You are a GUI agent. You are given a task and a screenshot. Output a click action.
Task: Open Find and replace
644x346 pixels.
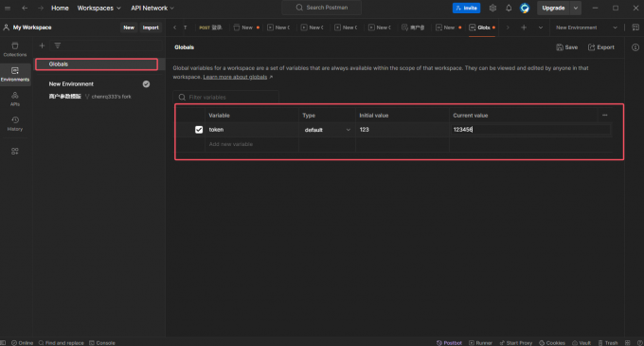click(x=61, y=343)
